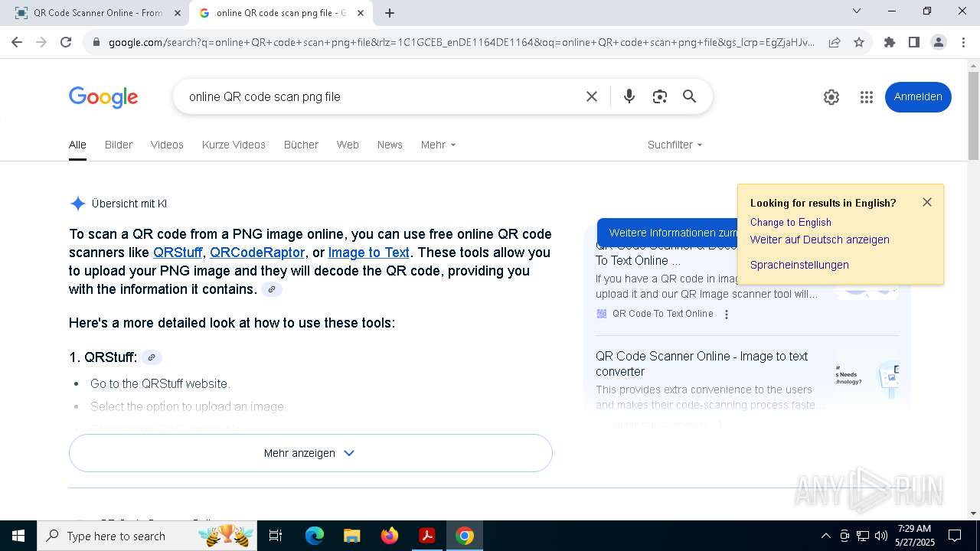Open options dots for QR Code To Text Online

tap(727, 314)
